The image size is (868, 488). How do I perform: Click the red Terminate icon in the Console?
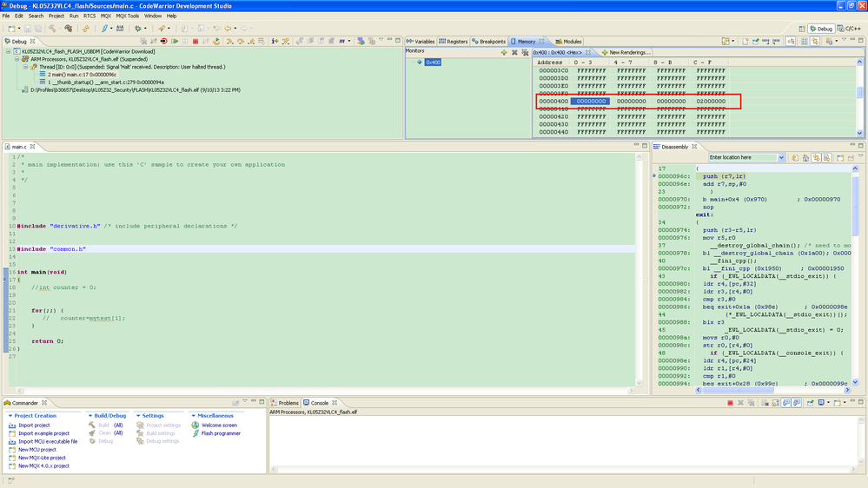730,403
